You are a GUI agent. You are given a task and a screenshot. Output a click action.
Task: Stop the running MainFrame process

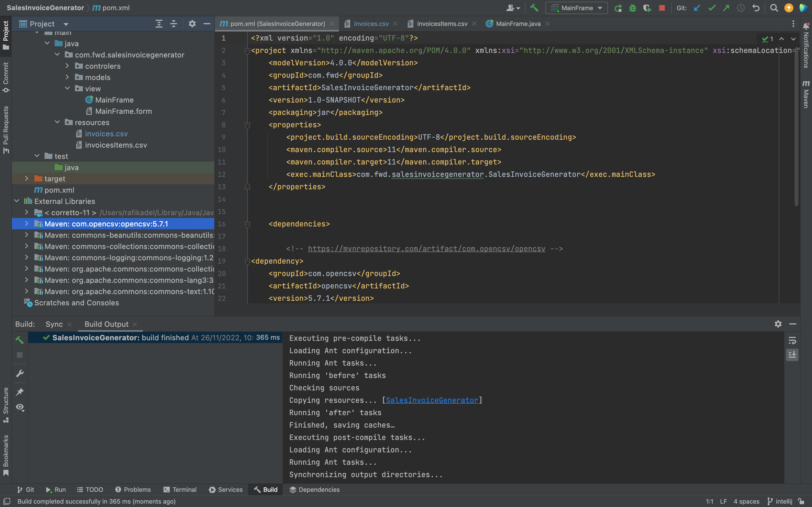[662, 8]
